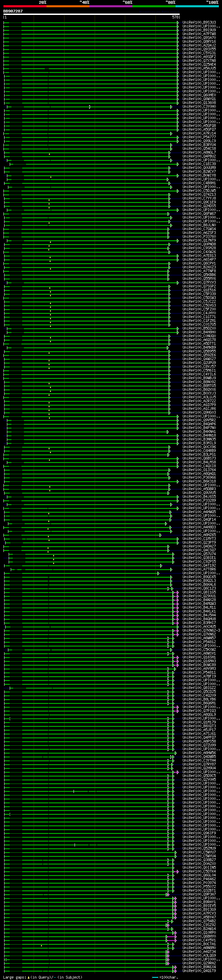Select the query name BB907287

pos(13,11)
